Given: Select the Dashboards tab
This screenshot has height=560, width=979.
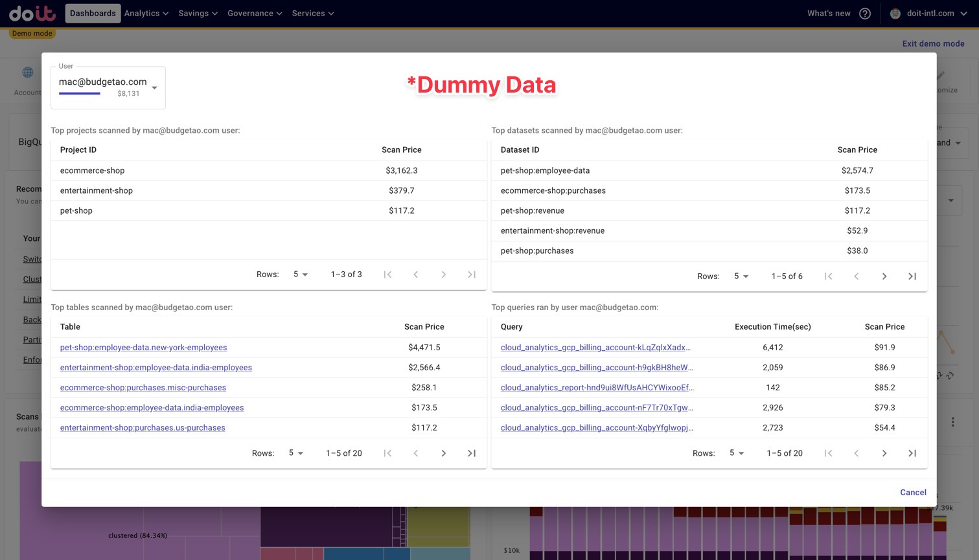Looking at the screenshot, I should tap(93, 14).
